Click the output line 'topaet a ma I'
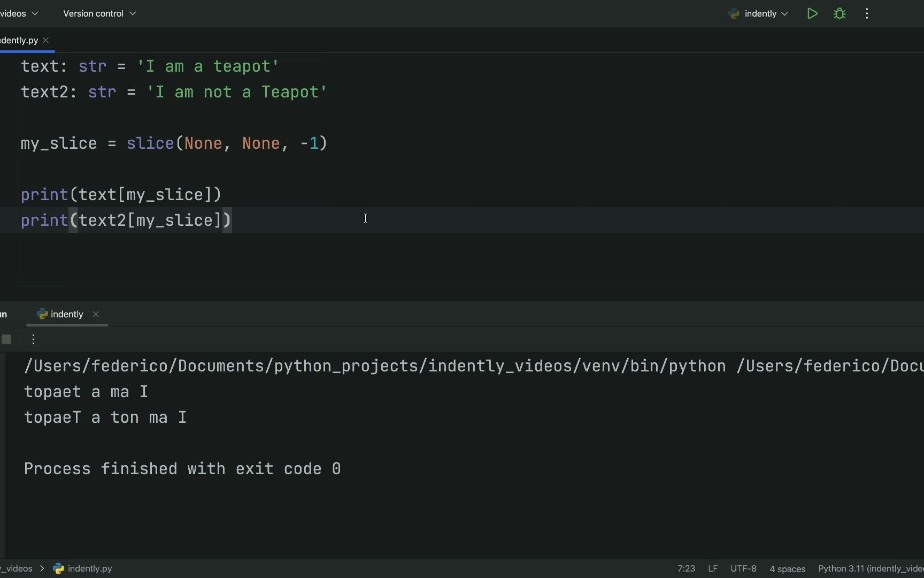 (x=86, y=392)
